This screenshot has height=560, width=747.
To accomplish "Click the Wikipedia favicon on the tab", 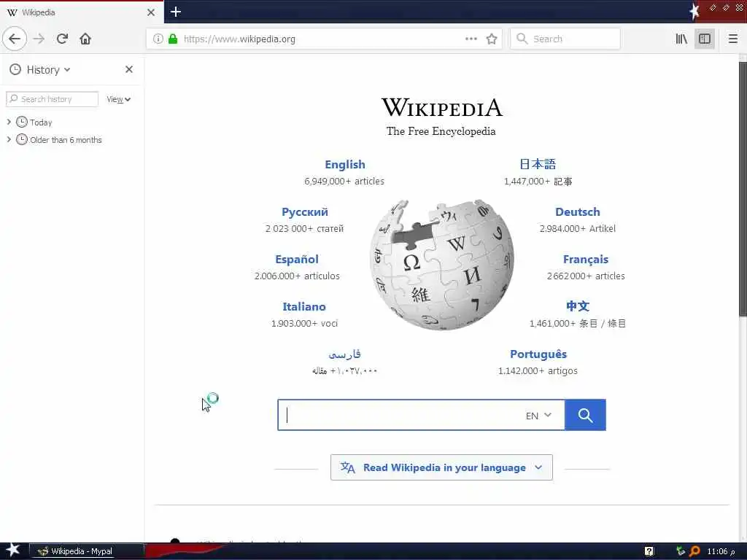I will tap(12, 12).
